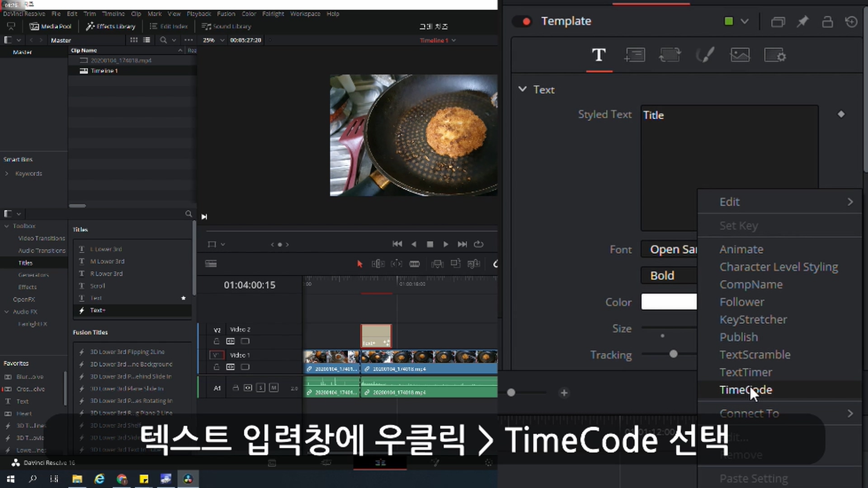Image resolution: width=868 pixels, height=488 pixels.
Task: Open the Effects Library panel button
Action: 111,26
